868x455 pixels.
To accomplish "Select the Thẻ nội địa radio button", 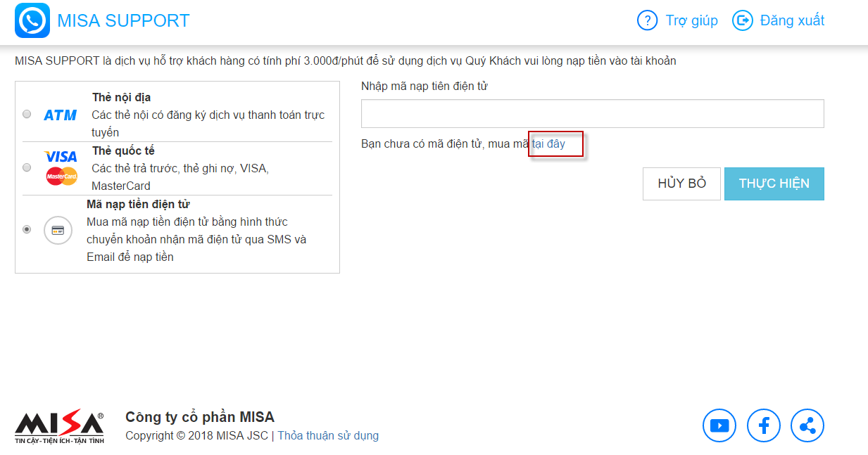I will 27,114.
